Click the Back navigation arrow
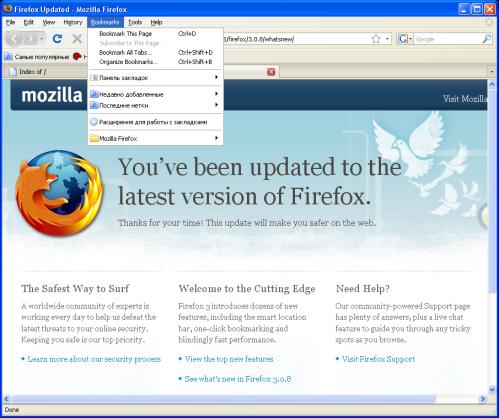The image size is (499, 418). coord(14,39)
